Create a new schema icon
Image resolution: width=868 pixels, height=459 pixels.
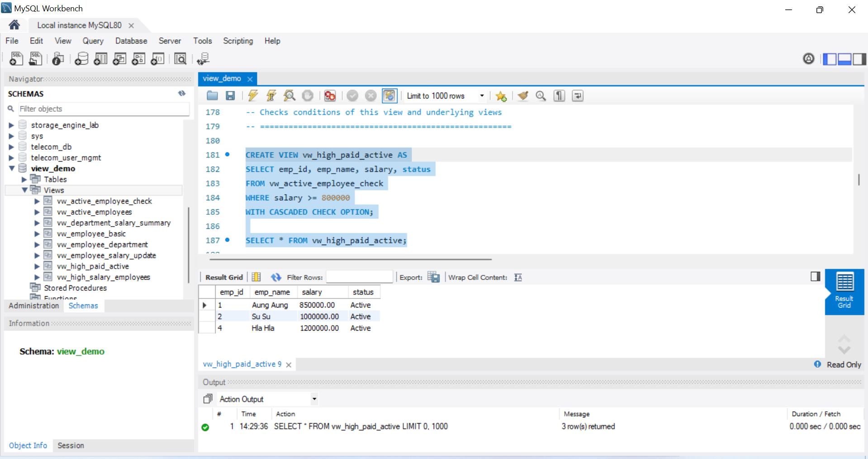point(81,59)
